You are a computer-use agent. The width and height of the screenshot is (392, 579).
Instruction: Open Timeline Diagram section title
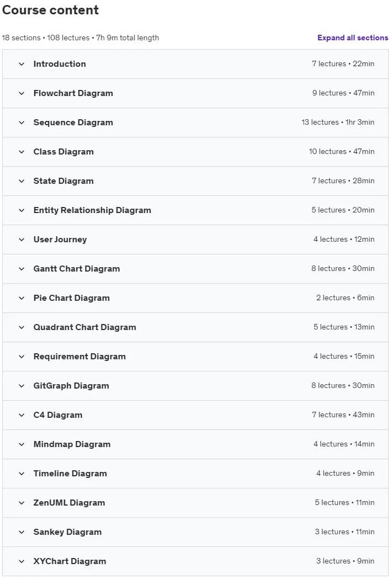click(70, 474)
